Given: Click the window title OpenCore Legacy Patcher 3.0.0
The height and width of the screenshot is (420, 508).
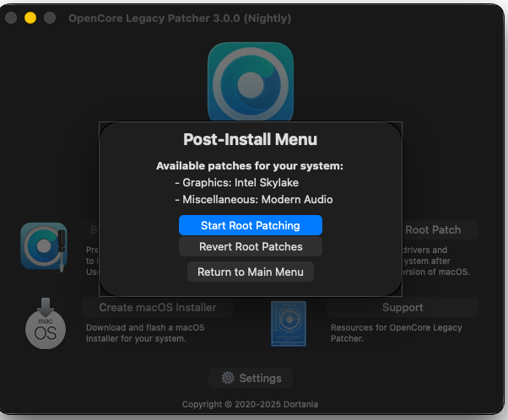Looking at the screenshot, I should point(180,19).
